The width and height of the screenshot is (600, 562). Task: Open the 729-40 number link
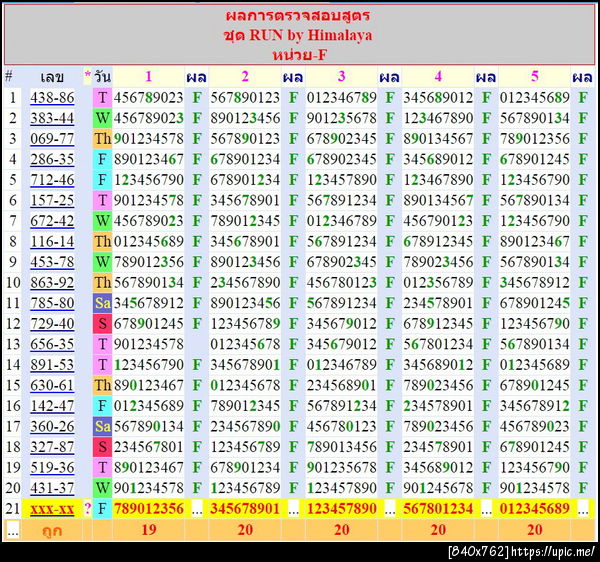[52, 324]
